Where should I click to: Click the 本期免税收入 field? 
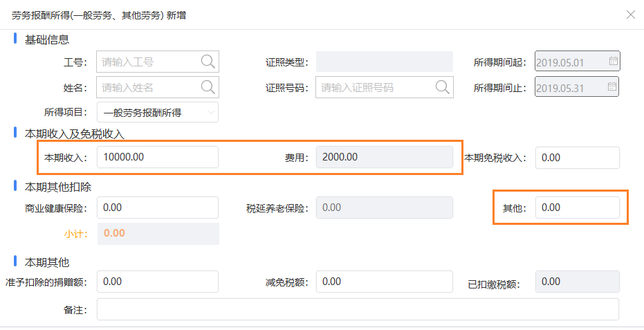pos(578,158)
